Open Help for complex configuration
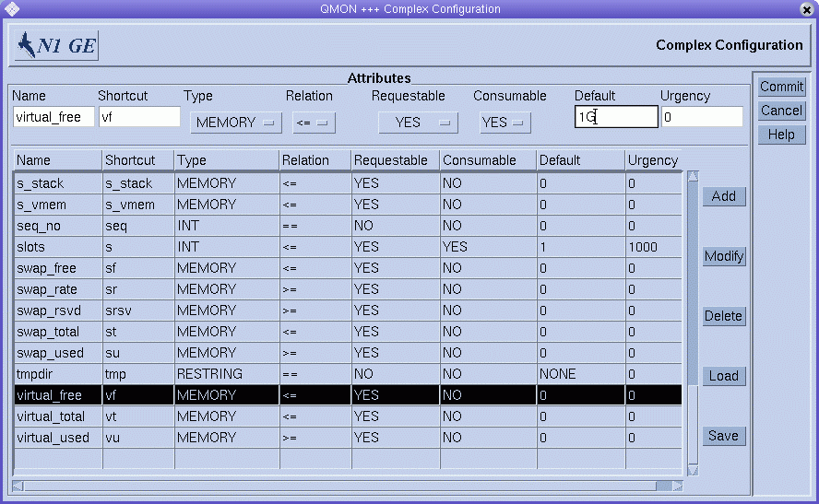 point(781,135)
